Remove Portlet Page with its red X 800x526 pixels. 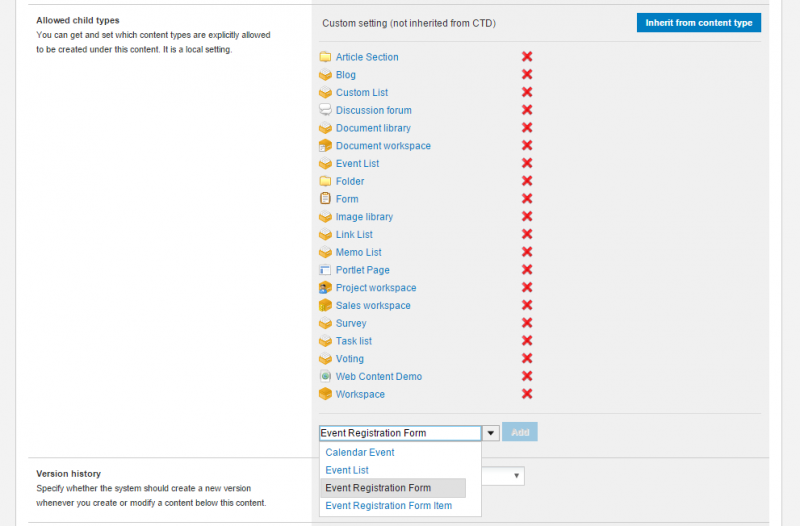click(527, 269)
